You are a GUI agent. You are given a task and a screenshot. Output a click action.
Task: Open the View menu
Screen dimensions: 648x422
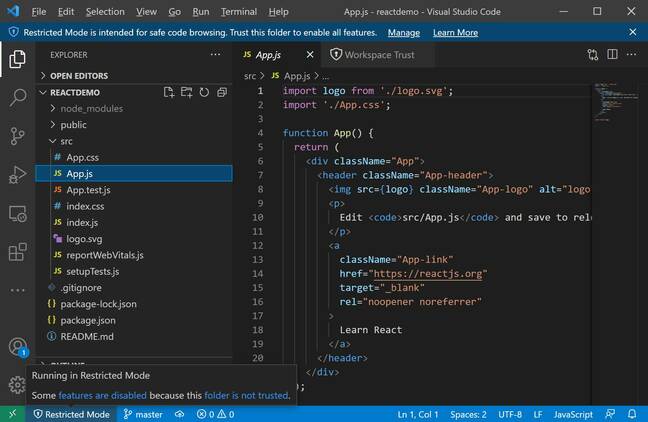click(x=146, y=12)
